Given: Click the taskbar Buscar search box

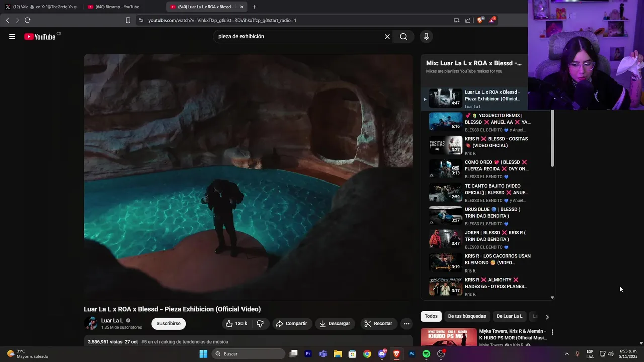Looking at the screenshot, I should coord(249,354).
